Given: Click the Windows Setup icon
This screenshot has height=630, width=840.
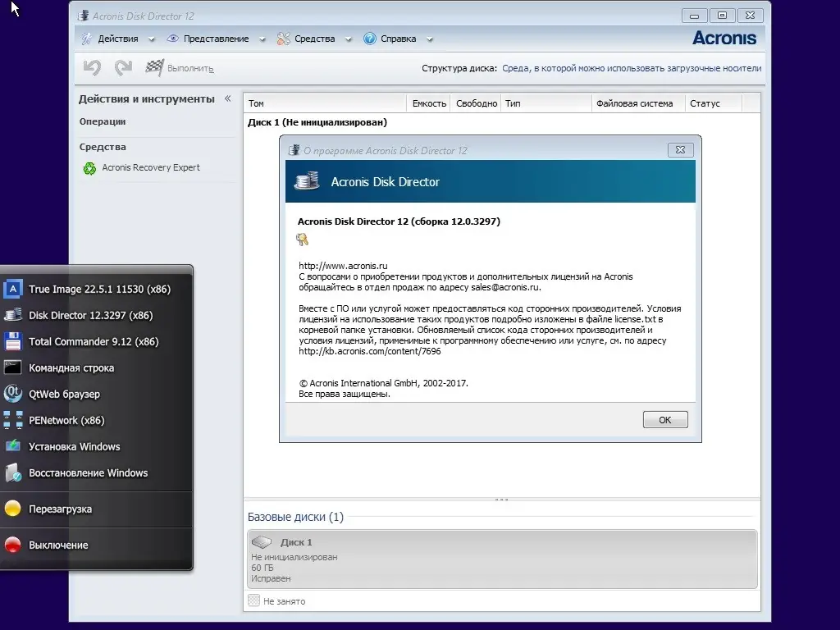Looking at the screenshot, I should click(13, 446).
